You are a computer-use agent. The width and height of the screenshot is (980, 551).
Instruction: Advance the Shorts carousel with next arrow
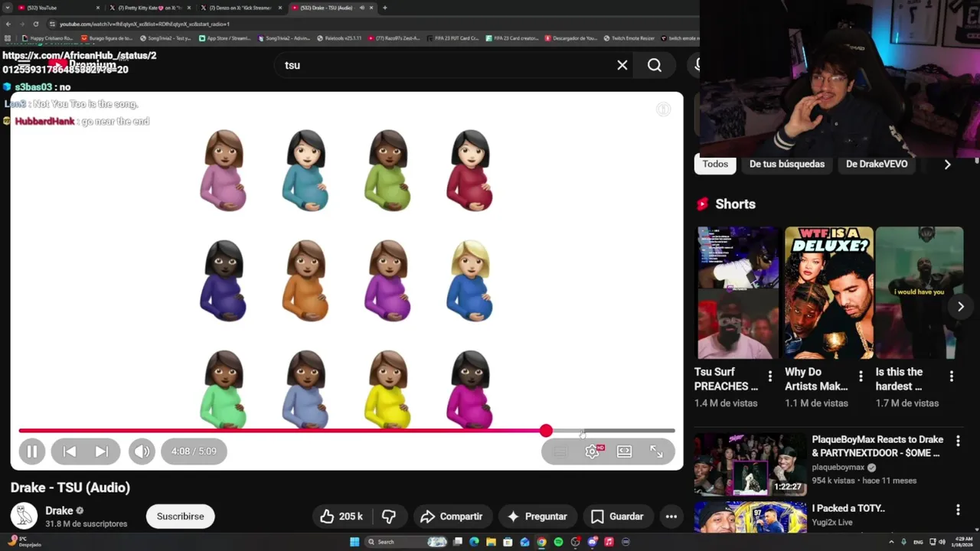(x=961, y=307)
